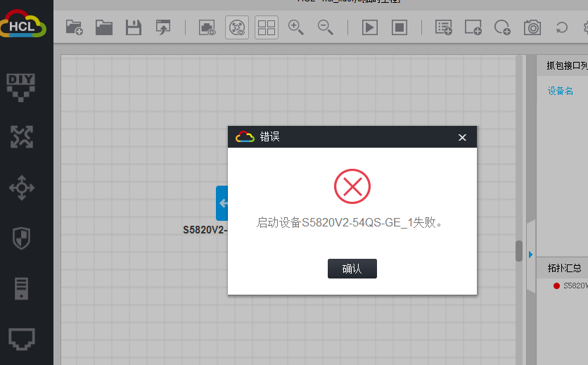Click the export project icon
Viewport: 588px width, 365px height.
click(162, 27)
